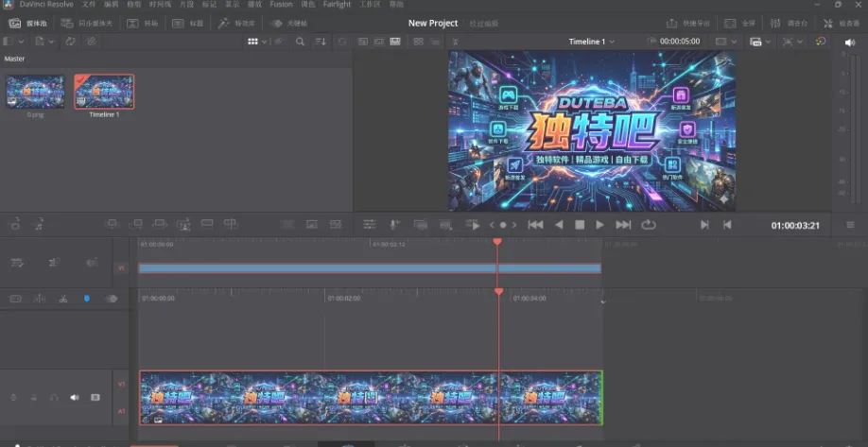Open the 调音台 audio mixer
868x447 pixels.
(x=787, y=23)
